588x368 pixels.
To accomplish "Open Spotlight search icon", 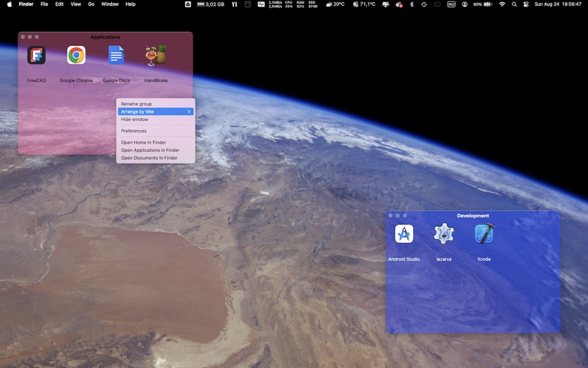I will (x=514, y=4).
